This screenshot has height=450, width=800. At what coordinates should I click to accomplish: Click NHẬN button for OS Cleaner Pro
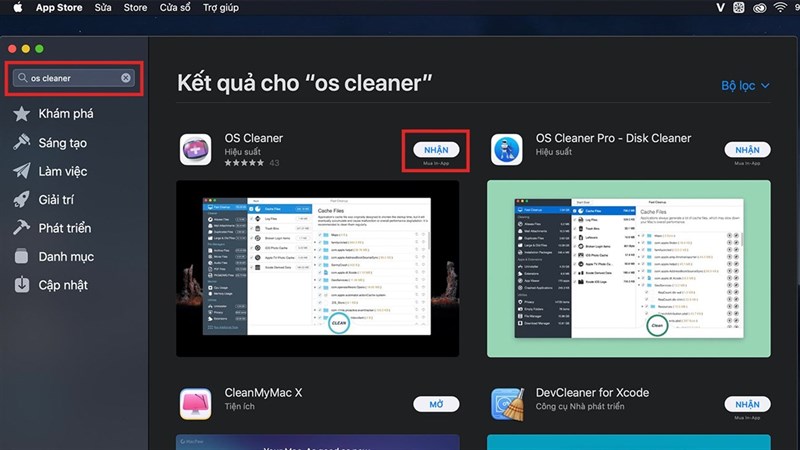tap(747, 150)
